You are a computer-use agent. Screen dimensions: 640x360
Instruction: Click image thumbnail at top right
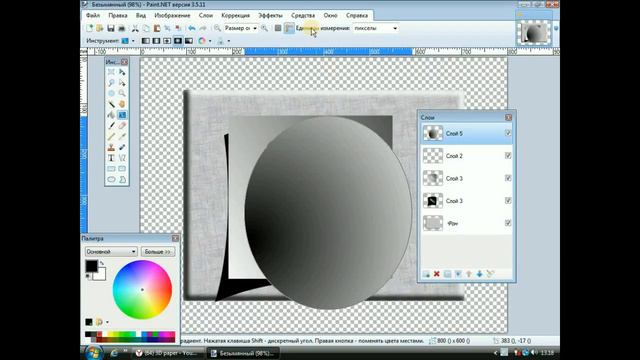click(x=533, y=33)
